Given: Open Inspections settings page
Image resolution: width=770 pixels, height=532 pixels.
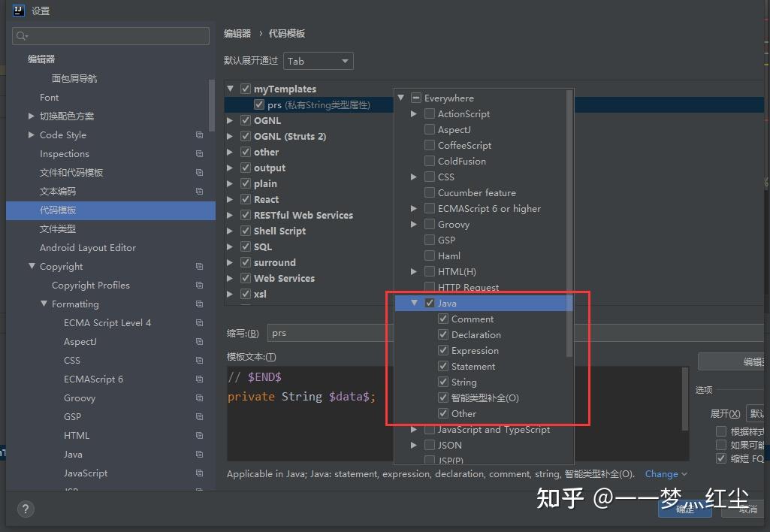Looking at the screenshot, I should pos(65,154).
